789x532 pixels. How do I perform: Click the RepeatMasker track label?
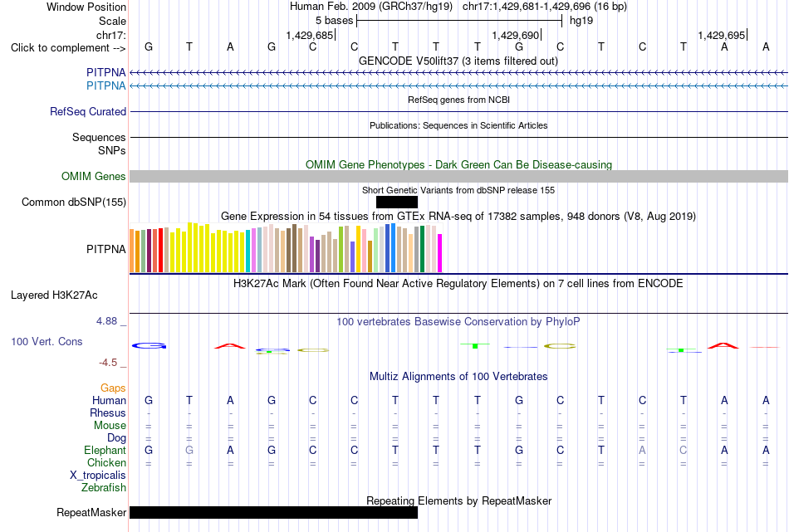coord(91,512)
